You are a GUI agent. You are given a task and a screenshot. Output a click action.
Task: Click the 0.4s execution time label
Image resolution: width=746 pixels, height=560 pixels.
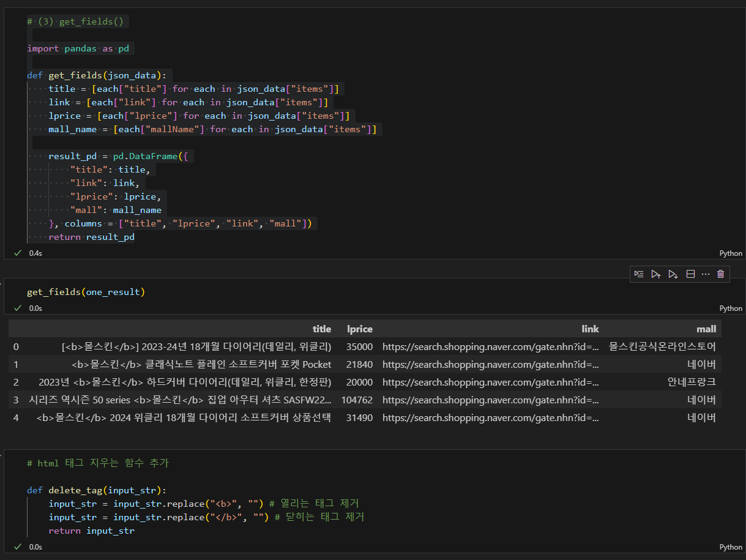(35, 253)
